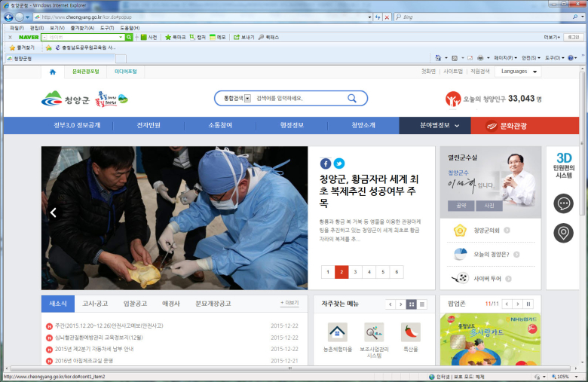
Task: Click the speech bubble chat icon
Action: 563,203
